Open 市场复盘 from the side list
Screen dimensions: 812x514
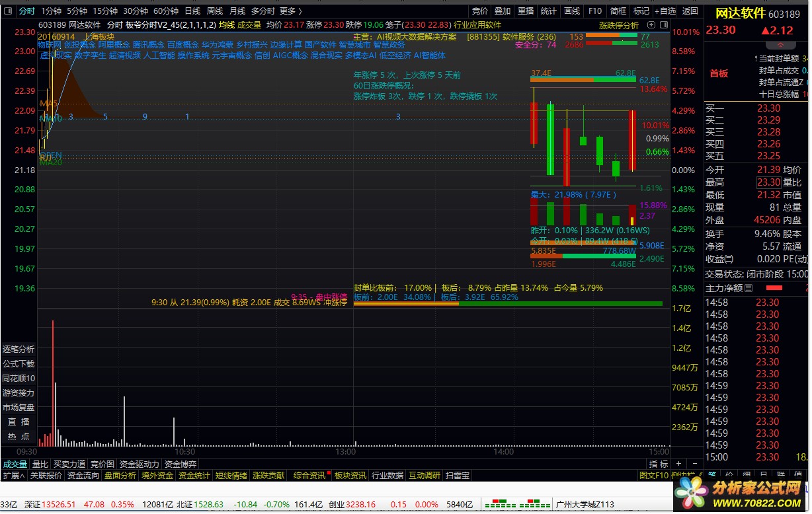pyautogui.click(x=19, y=407)
